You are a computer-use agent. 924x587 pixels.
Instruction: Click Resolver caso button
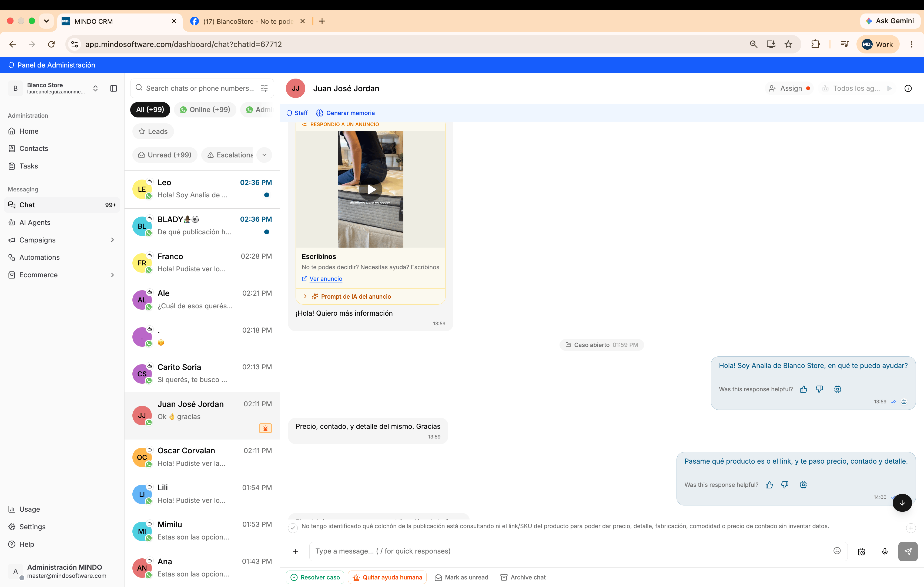(x=315, y=578)
